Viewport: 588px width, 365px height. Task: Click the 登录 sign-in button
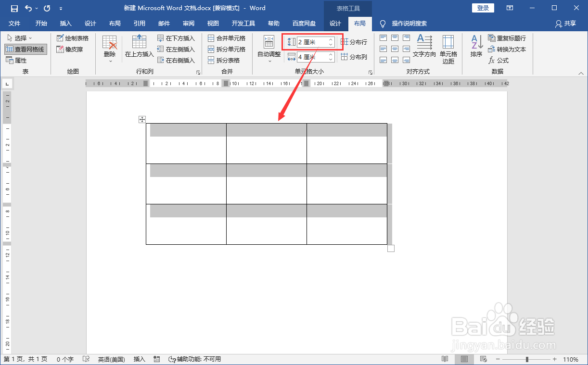click(x=483, y=8)
